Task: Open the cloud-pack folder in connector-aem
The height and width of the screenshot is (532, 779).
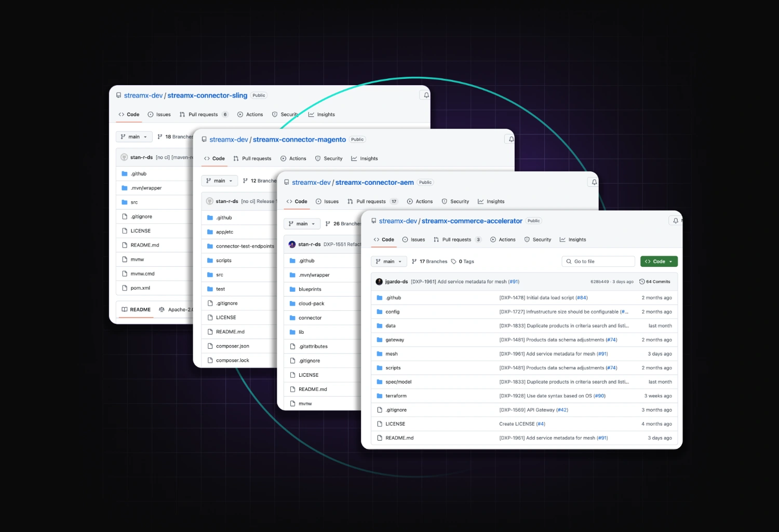Action: tap(311, 303)
